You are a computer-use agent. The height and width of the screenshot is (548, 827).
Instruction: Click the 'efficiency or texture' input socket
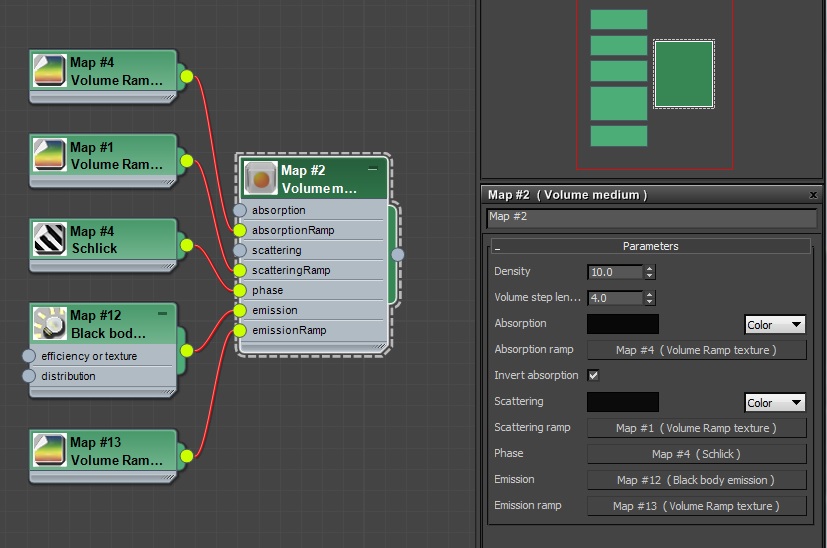tap(29, 356)
